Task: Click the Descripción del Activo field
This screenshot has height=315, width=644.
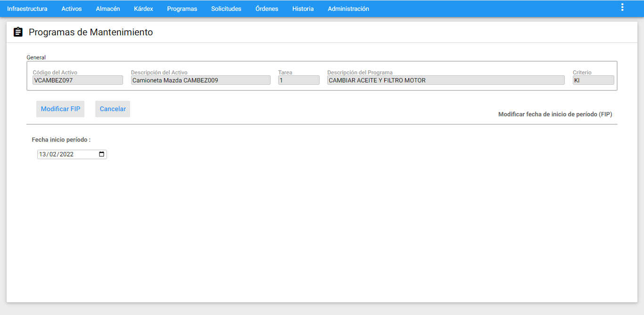Action: click(201, 80)
